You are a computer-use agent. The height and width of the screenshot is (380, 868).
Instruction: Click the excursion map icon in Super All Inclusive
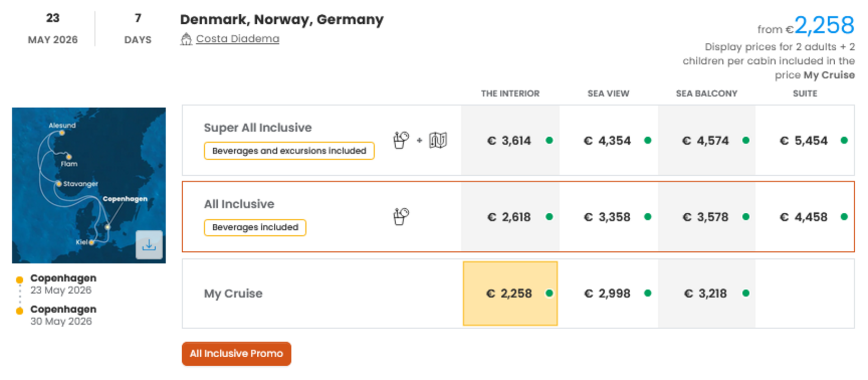coord(438,140)
